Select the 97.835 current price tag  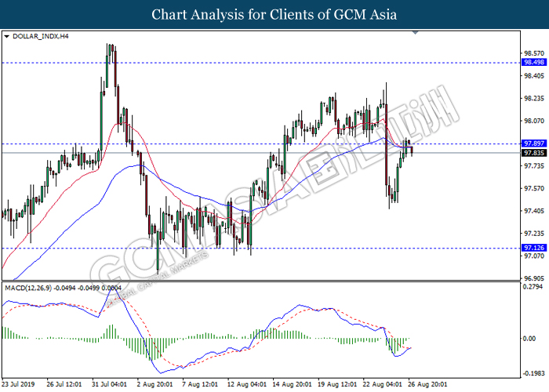click(534, 153)
